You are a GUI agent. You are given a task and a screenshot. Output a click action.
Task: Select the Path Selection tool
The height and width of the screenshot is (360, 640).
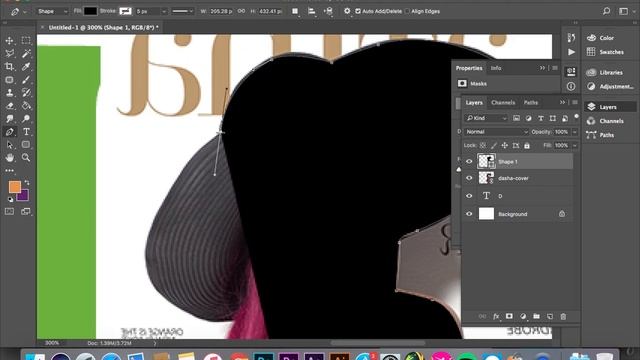pos(9,145)
